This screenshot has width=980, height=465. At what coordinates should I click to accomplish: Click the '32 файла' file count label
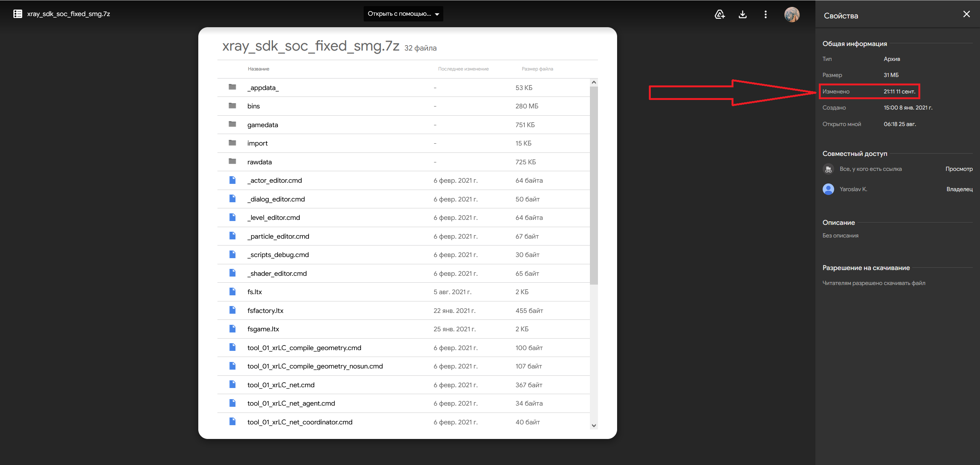[420, 48]
